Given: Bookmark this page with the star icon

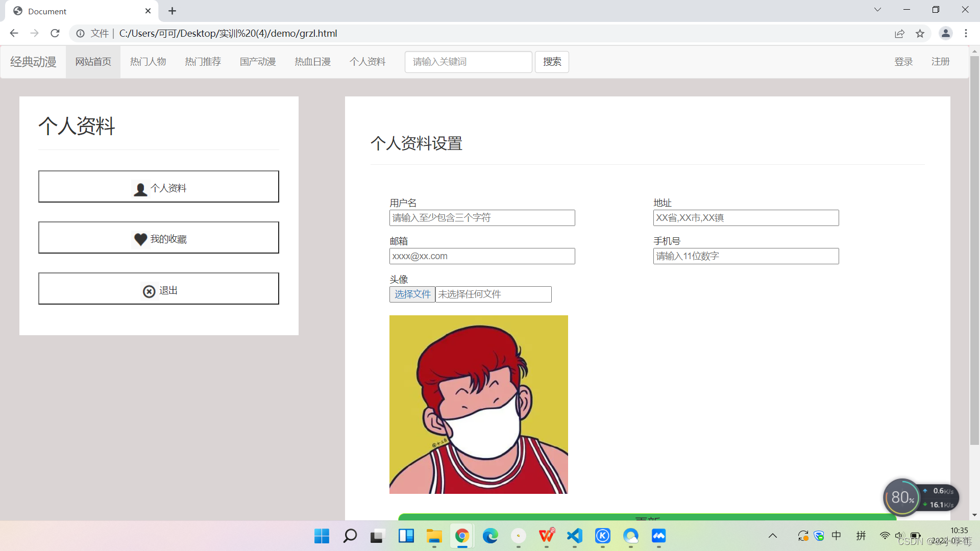Looking at the screenshot, I should point(920,33).
